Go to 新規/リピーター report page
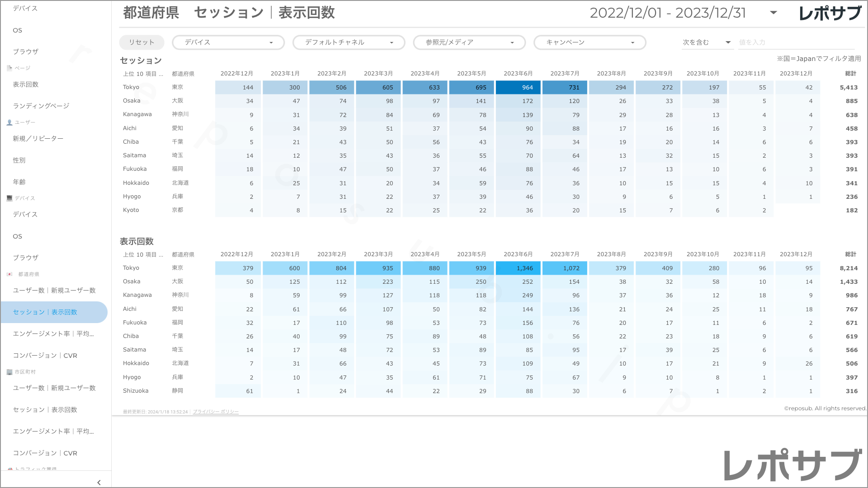The image size is (868, 488). point(38,138)
